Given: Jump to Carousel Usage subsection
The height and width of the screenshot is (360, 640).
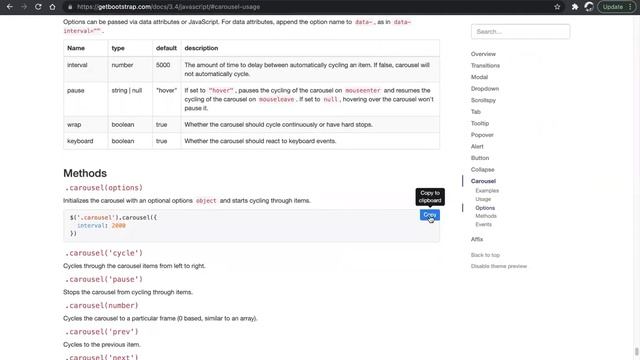Looking at the screenshot, I should coord(483,199).
